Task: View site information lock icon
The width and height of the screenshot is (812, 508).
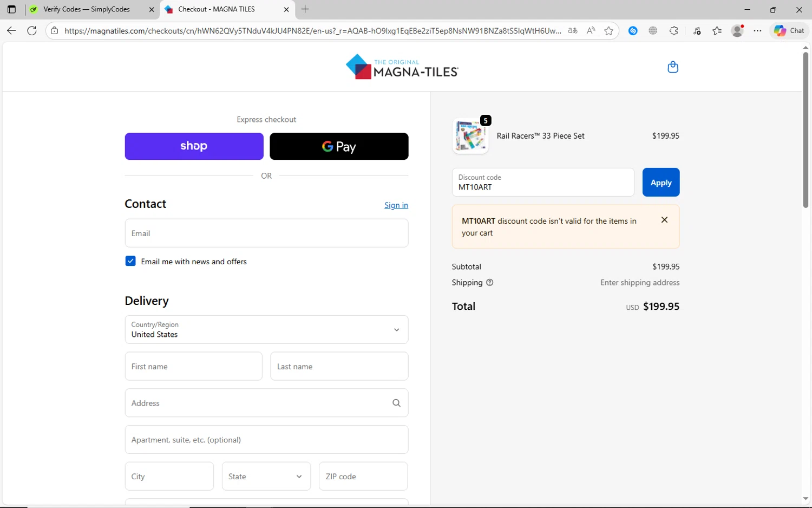Action: (x=54, y=31)
